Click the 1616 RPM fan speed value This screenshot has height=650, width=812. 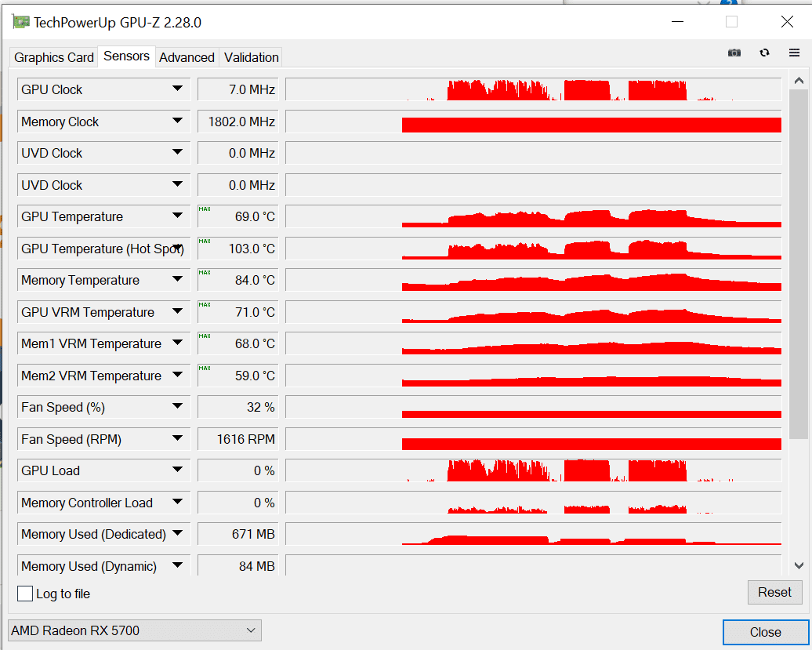pos(238,439)
